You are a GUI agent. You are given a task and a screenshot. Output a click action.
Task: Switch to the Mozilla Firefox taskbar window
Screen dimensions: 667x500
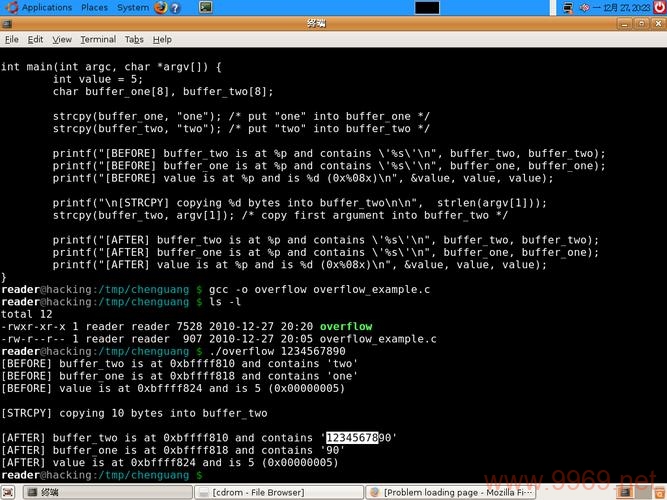tap(451, 492)
